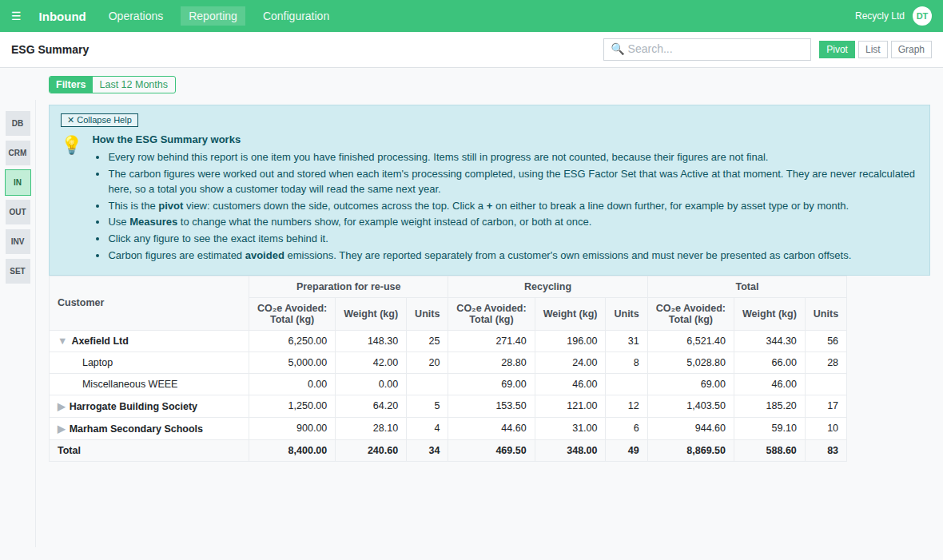Open the OUT sidebar module
The height and width of the screenshot is (560, 943).
coord(18,212)
